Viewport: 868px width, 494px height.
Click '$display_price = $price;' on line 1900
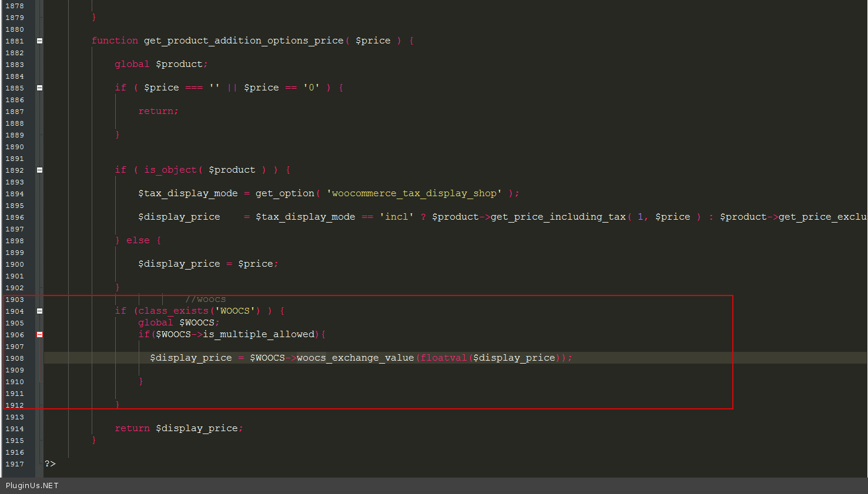point(208,264)
